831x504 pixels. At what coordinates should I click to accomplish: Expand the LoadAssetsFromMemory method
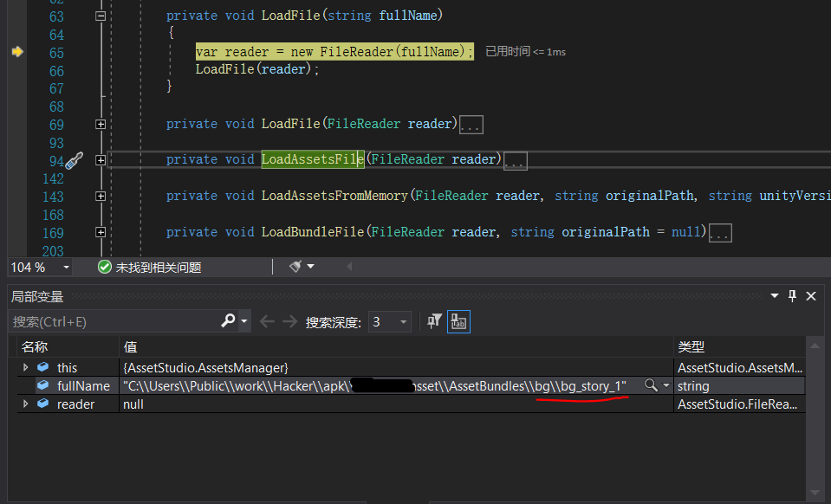coord(101,197)
